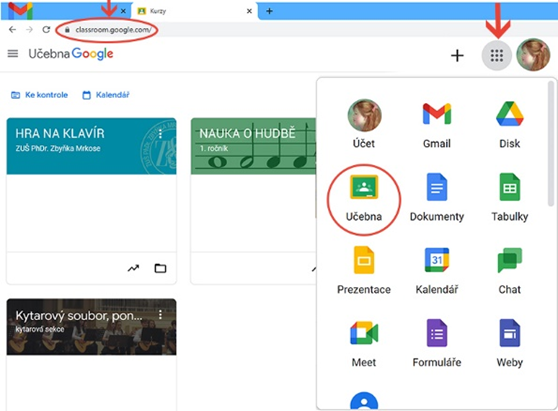
Task: Toggle the Google apps grid launcher
Action: point(496,56)
